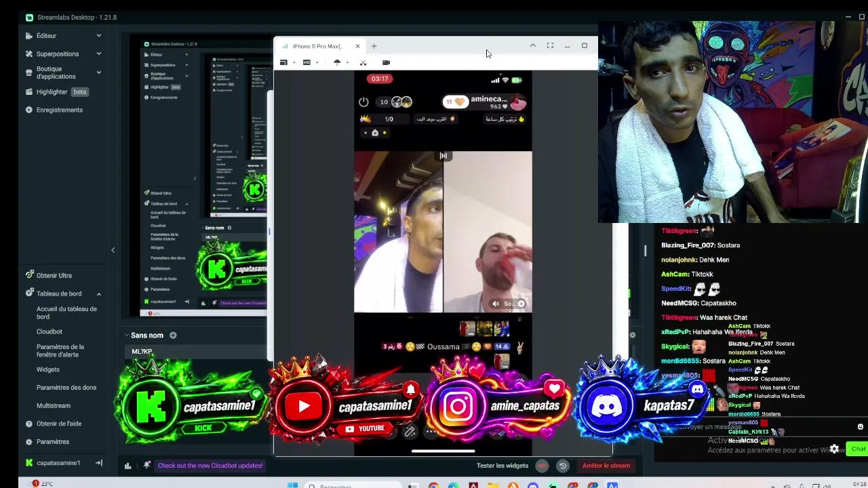868x488 pixels.
Task: Collapse the Tableau de bord submenu
Action: click(99, 294)
